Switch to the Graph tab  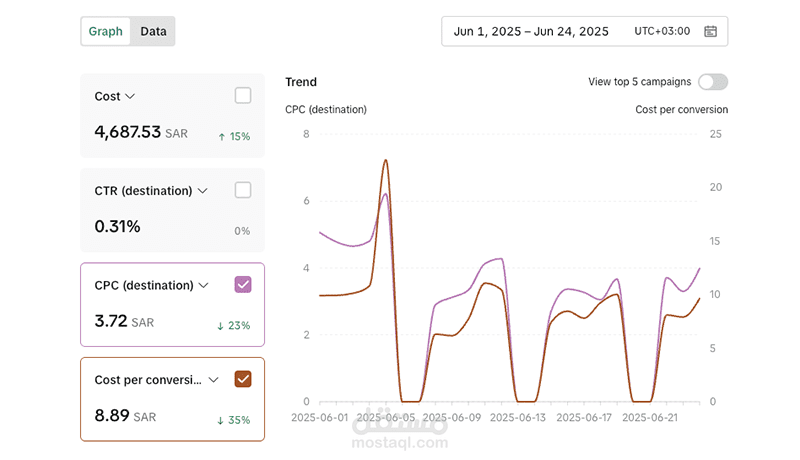coord(106,31)
